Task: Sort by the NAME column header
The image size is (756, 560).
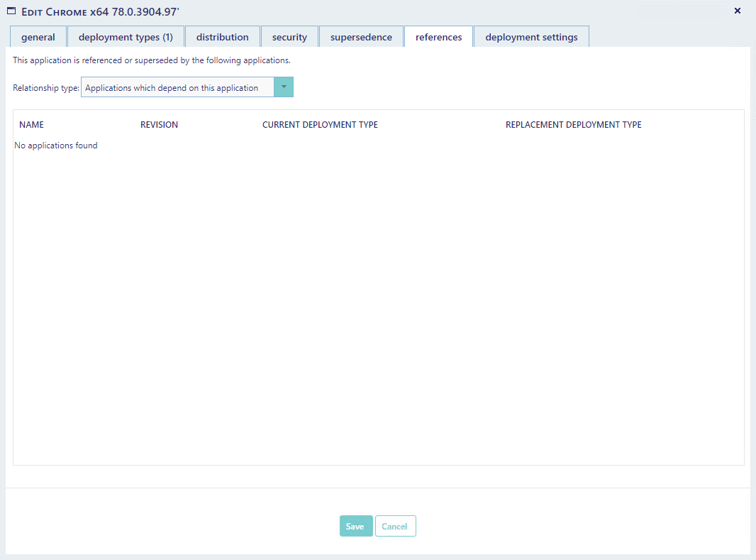Action: [x=32, y=125]
